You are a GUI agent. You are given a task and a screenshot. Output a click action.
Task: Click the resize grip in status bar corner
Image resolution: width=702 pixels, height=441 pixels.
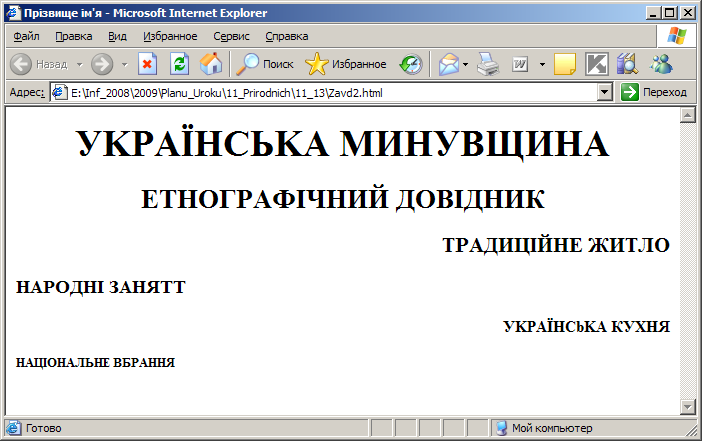(691, 430)
